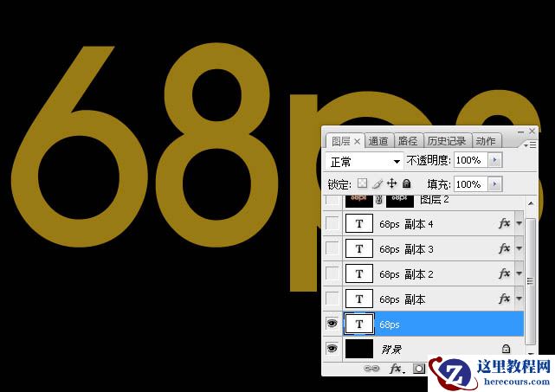
Task: Open the 正常 blend mode dropdown
Action: [x=364, y=162]
